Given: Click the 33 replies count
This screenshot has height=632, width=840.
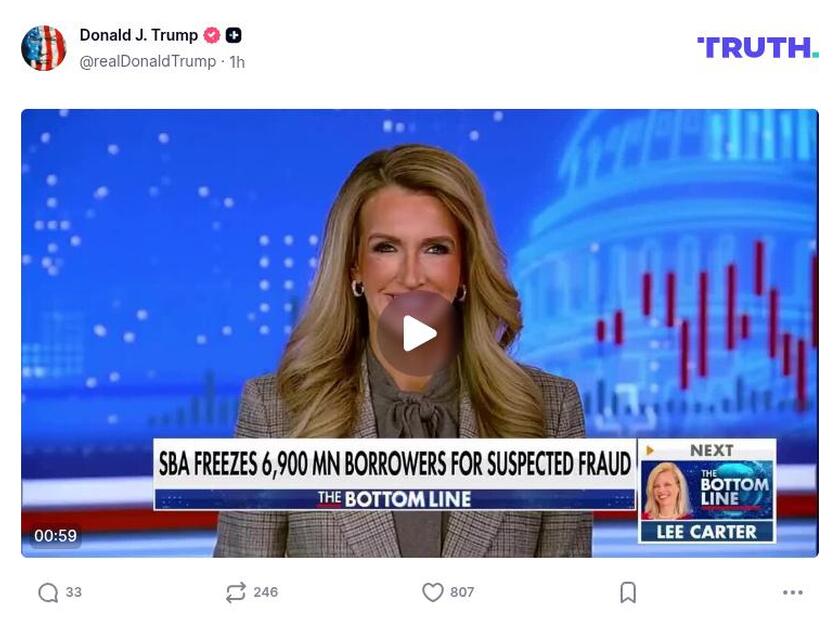Looking at the screenshot, I should coord(74,592).
